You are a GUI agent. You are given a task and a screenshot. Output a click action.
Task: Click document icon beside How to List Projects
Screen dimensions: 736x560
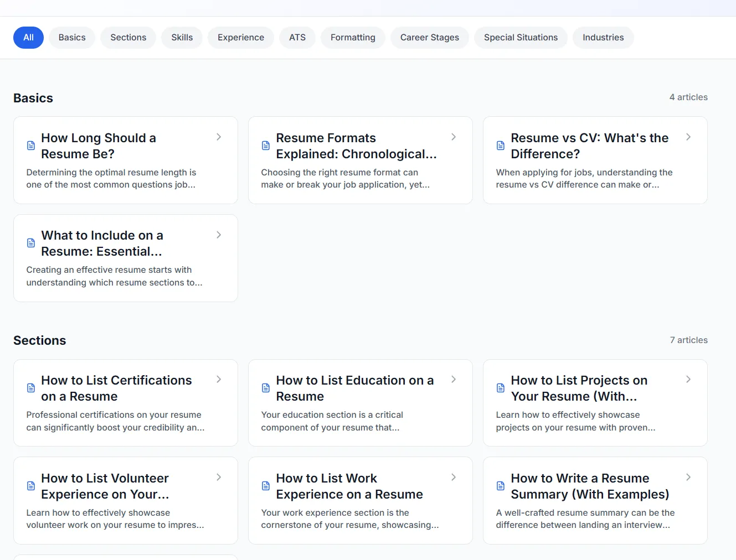tap(501, 388)
